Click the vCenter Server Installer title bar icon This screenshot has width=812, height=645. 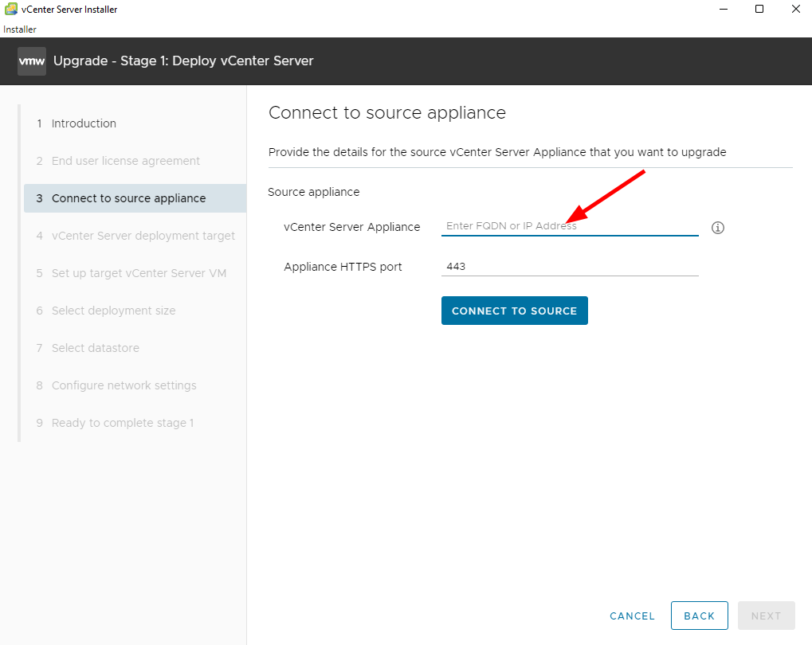tap(11, 9)
